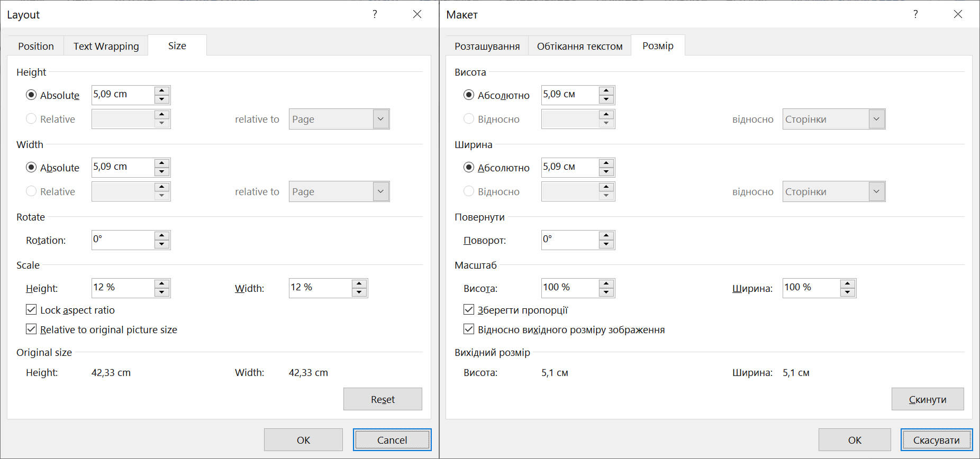This screenshot has height=459, width=980.
Task: Toggle Зберегти пропорції checkbox
Action: click(469, 310)
